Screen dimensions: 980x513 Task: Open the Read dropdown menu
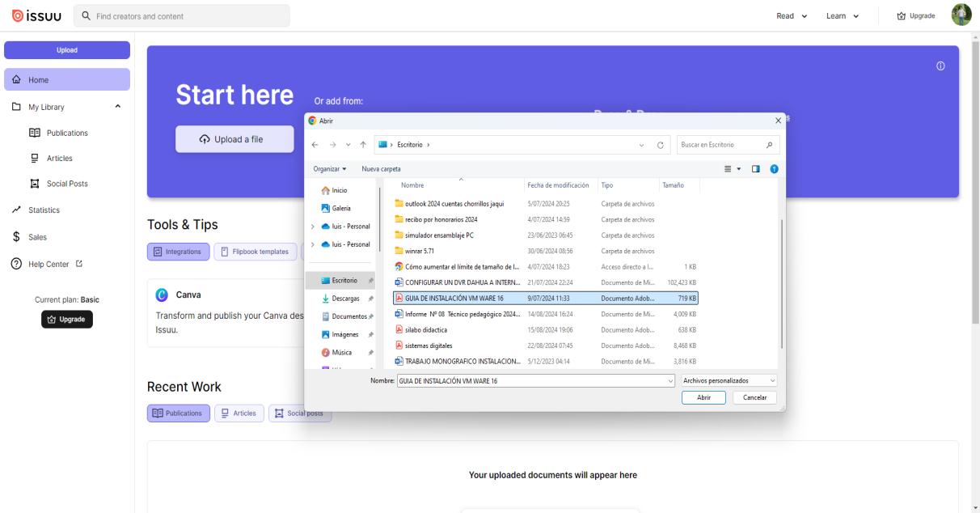tap(791, 15)
